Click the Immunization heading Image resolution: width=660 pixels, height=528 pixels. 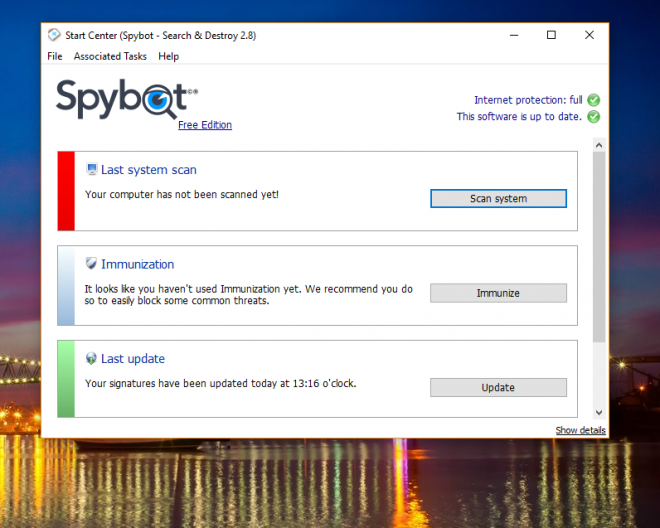point(138,264)
